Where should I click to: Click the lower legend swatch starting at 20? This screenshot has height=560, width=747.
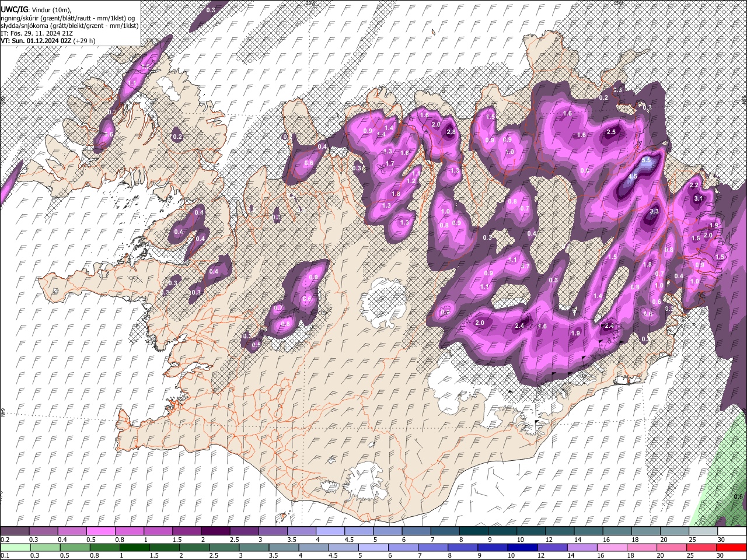(x=671, y=547)
